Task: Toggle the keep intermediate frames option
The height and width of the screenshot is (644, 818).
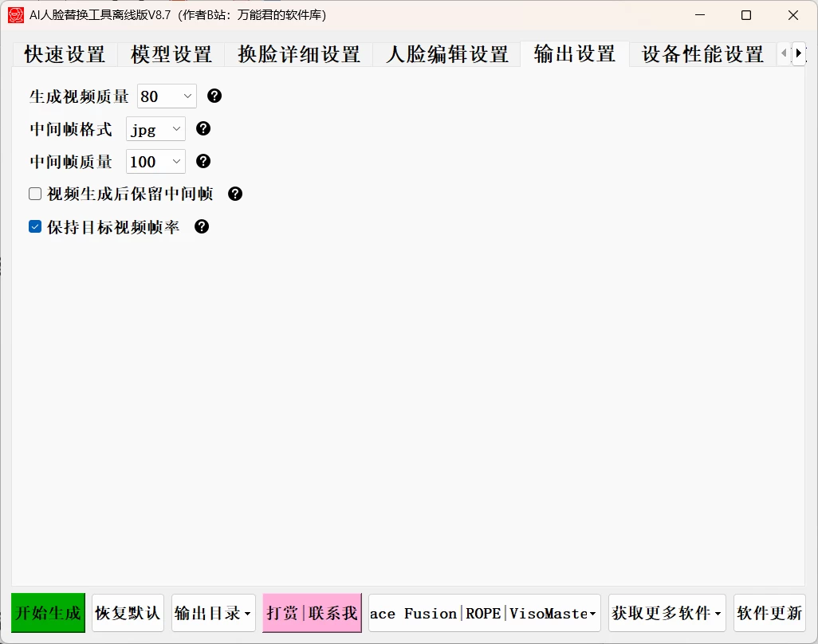Action: point(34,193)
